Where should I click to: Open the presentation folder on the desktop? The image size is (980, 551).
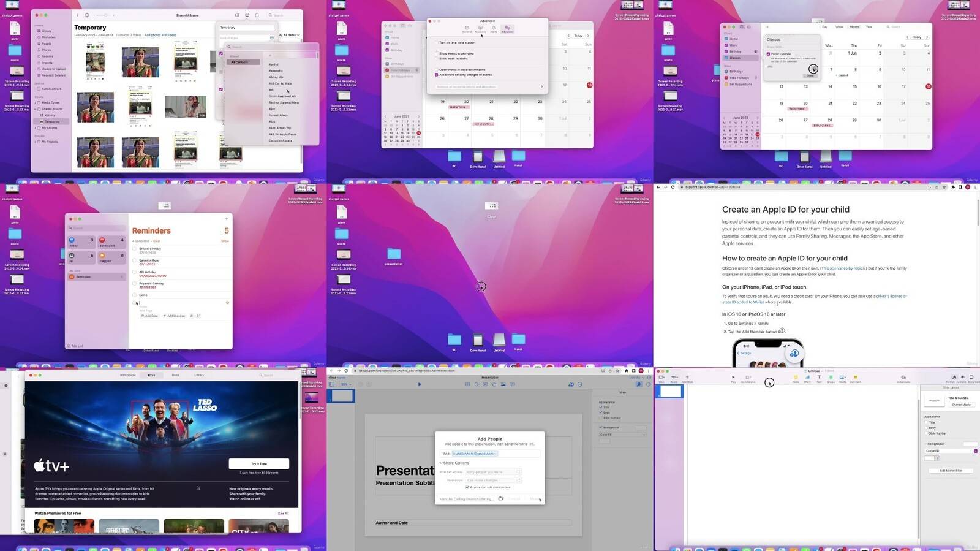[x=394, y=256]
